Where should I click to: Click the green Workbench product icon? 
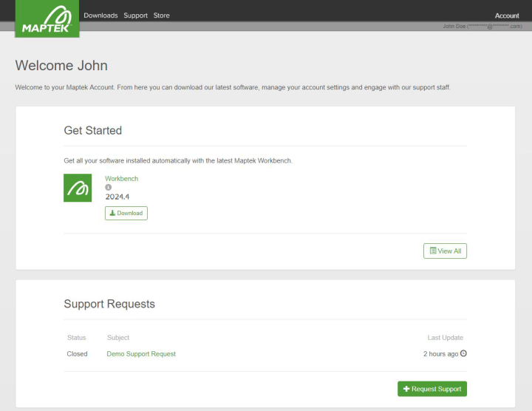tap(78, 188)
